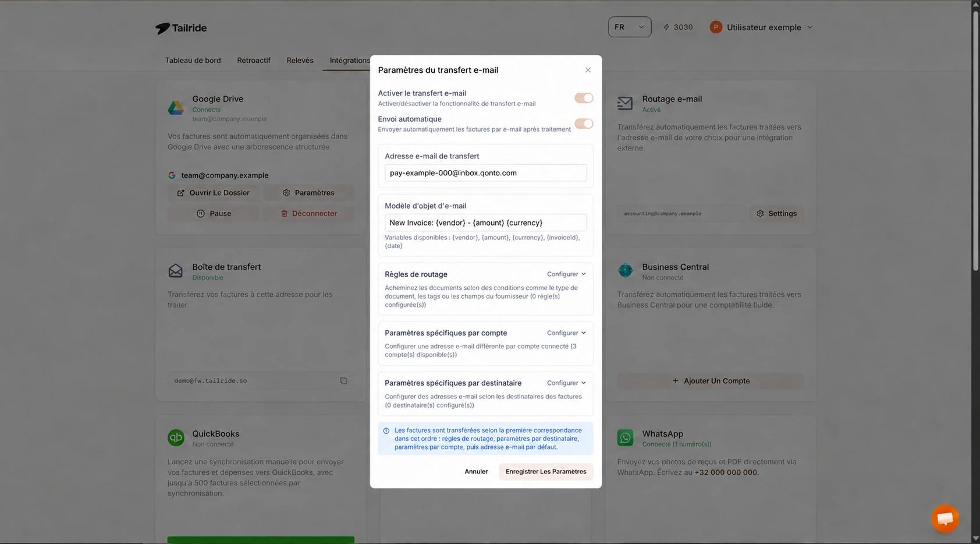Viewport: 980px width, 544px height.
Task: Click the Modèle d'objet d'e-mail field
Action: coord(485,222)
